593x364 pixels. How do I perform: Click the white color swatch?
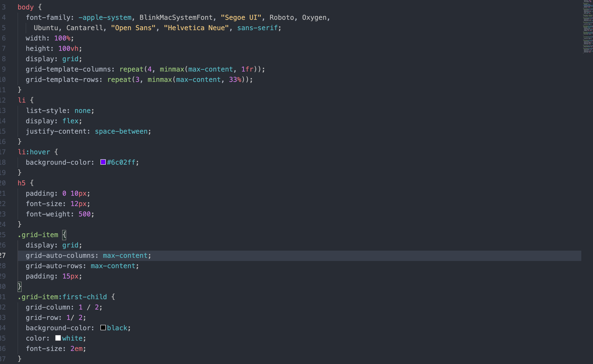[x=58, y=338]
